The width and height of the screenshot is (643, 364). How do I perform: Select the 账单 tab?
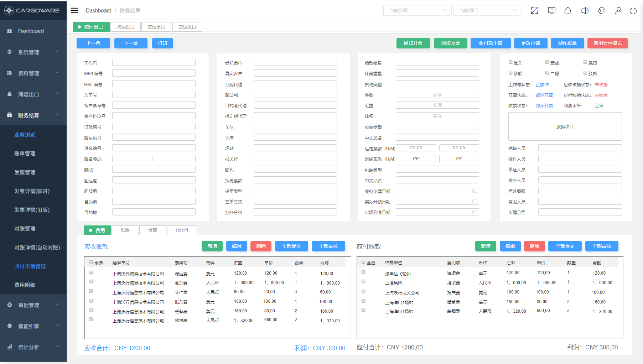tap(125, 230)
